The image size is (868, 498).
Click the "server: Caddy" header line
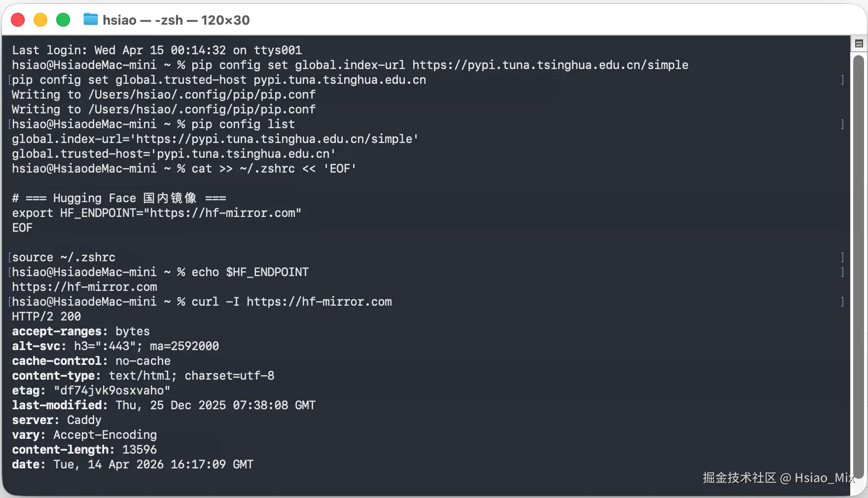click(x=57, y=420)
